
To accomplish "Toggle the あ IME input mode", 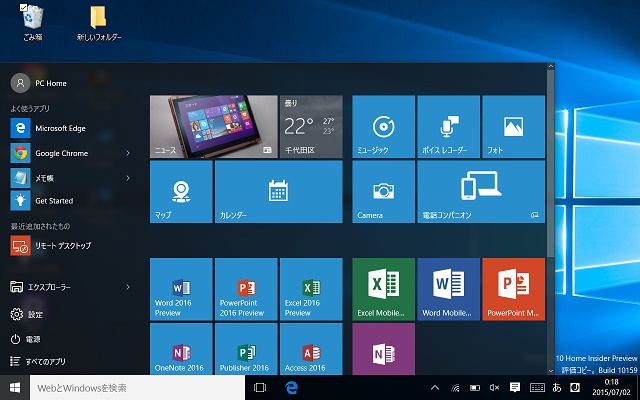I will coord(557,387).
